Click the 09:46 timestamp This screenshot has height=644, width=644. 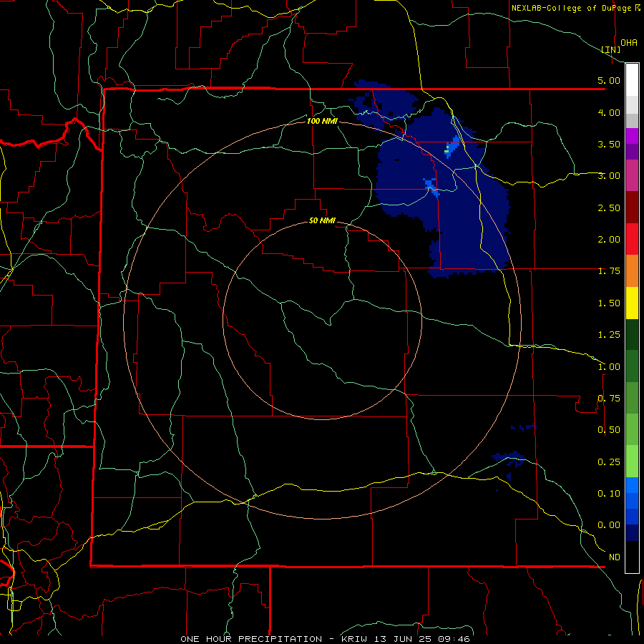[455, 639]
